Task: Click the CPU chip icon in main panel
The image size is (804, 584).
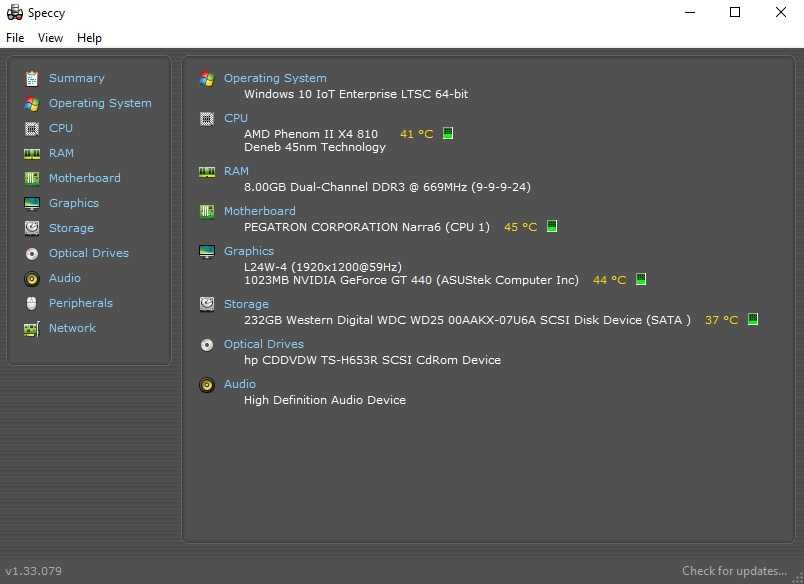Action: coord(207,119)
